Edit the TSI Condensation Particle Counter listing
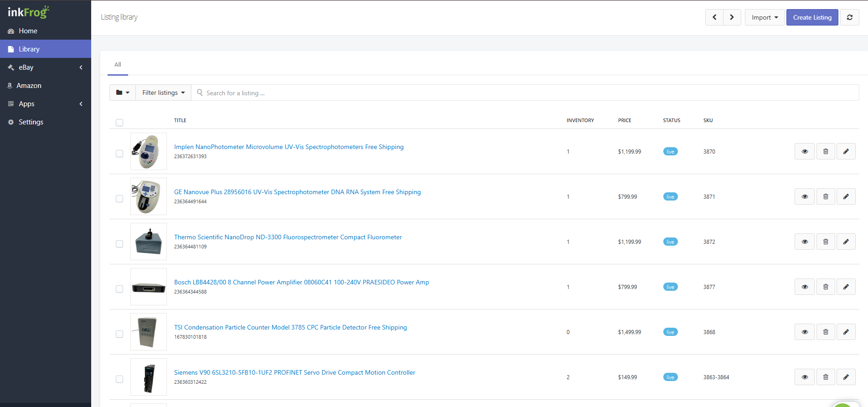The image size is (868, 407). 846,332
